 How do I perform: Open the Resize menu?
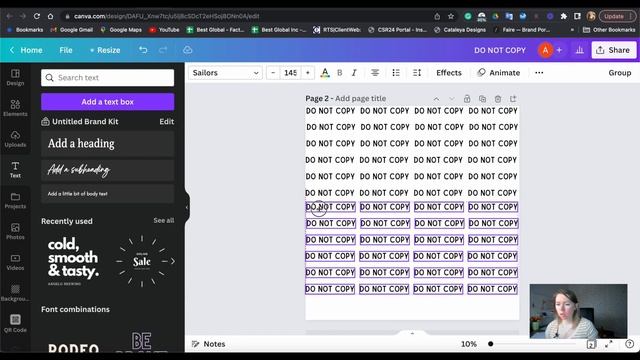105,50
